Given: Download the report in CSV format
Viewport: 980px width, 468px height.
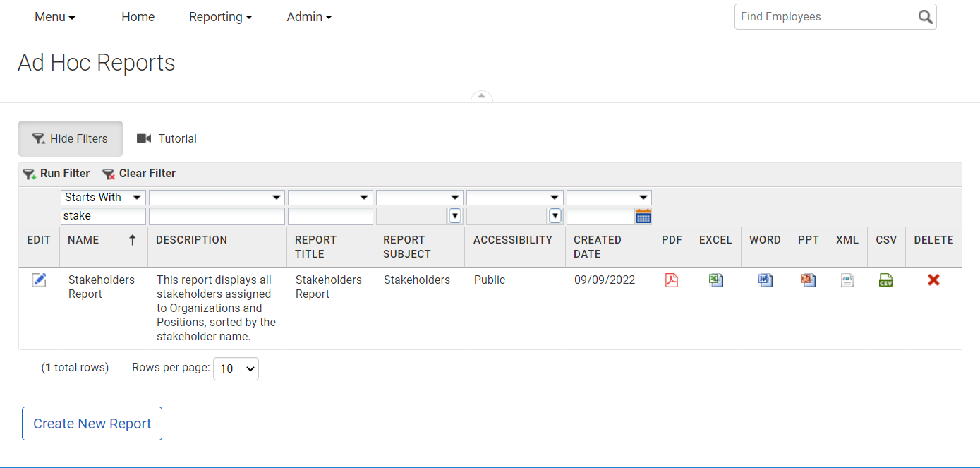Looking at the screenshot, I should (885, 280).
